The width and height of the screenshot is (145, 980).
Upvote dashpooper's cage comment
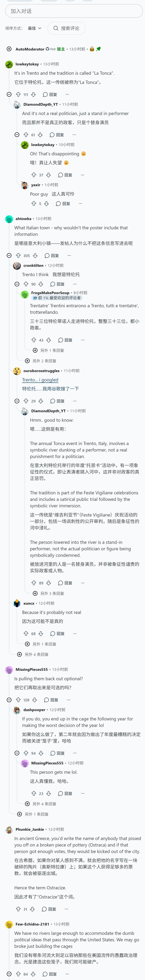[26, 753]
